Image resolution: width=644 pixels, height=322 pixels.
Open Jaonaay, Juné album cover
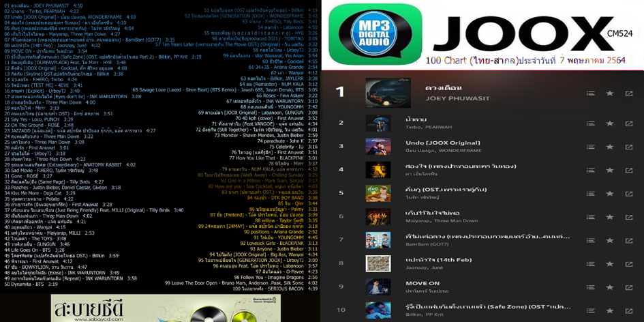378,263
